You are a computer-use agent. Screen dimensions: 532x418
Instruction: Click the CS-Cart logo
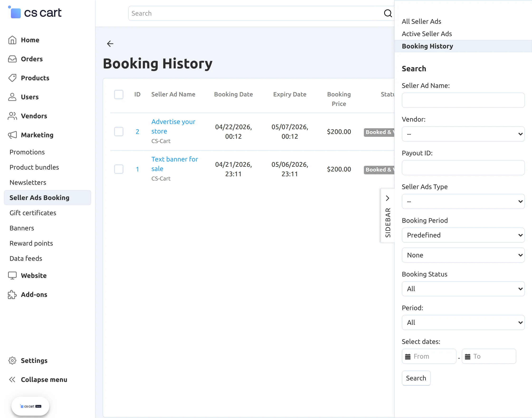34,13
